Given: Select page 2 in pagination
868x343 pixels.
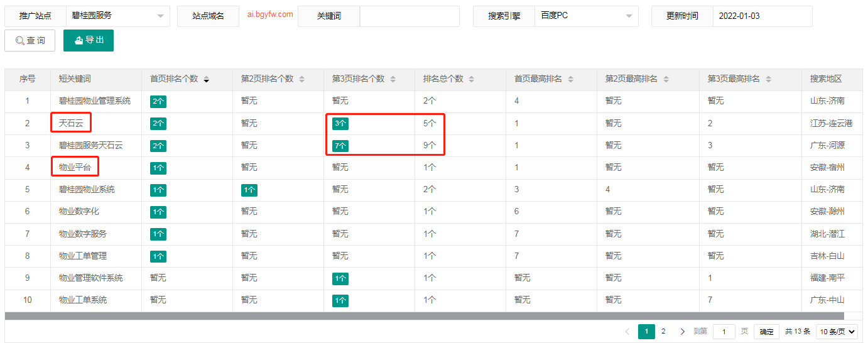Looking at the screenshot, I should pyautogui.click(x=663, y=332).
